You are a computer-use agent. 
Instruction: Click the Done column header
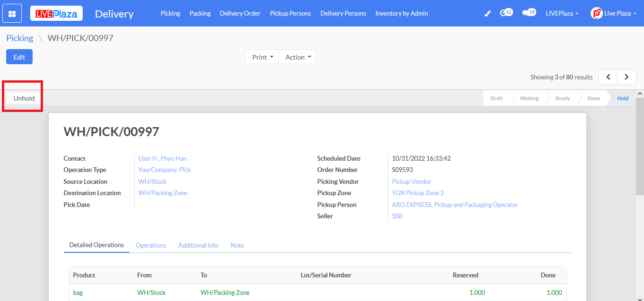coord(548,275)
